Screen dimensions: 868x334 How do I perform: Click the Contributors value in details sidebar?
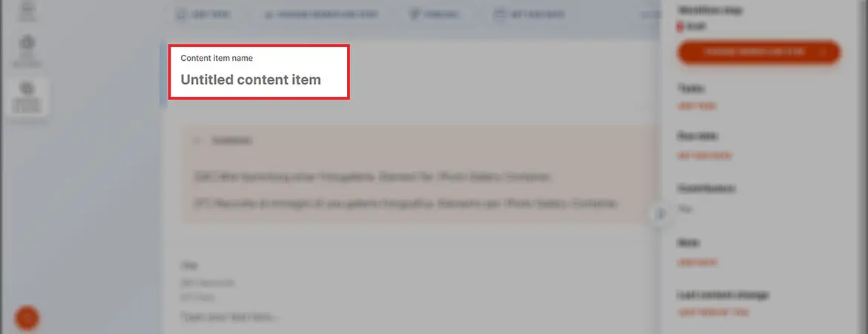point(685,209)
